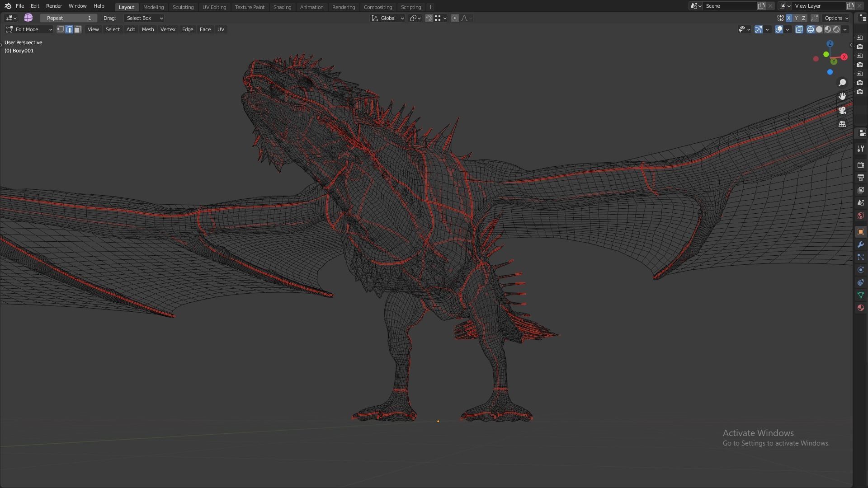Open the Edit Mode dropdown
The width and height of the screenshot is (868, 488).
point(29,29)
